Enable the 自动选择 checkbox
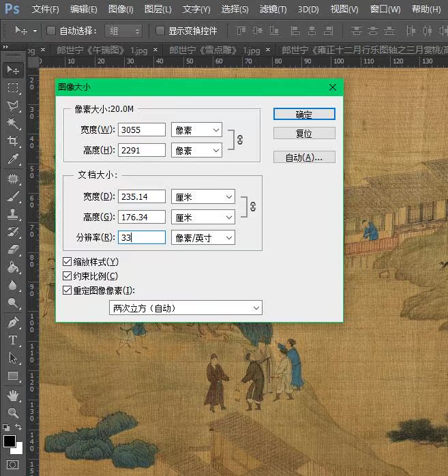 point(51,31)
